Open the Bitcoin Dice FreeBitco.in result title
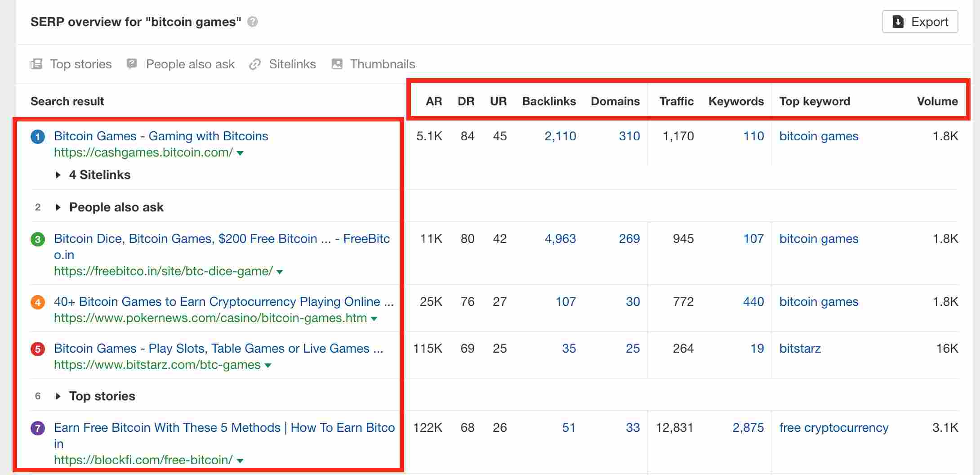Image resolution: width=980 pixels, height=475 pixels. pyautogui.click(x=222, y=246)
